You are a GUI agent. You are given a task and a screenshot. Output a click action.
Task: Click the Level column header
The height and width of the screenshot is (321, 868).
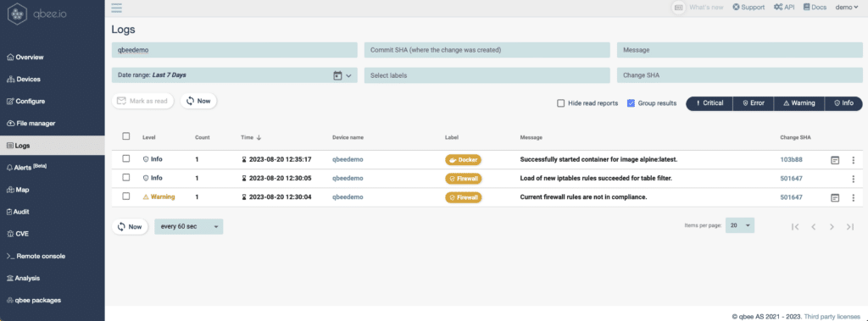(149, 137)
